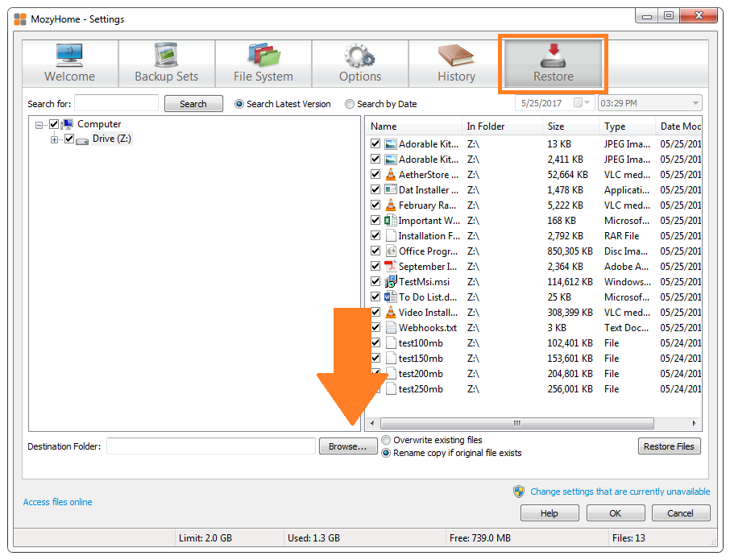
Task: Click the Browse... button
Action: click(348, 446)
